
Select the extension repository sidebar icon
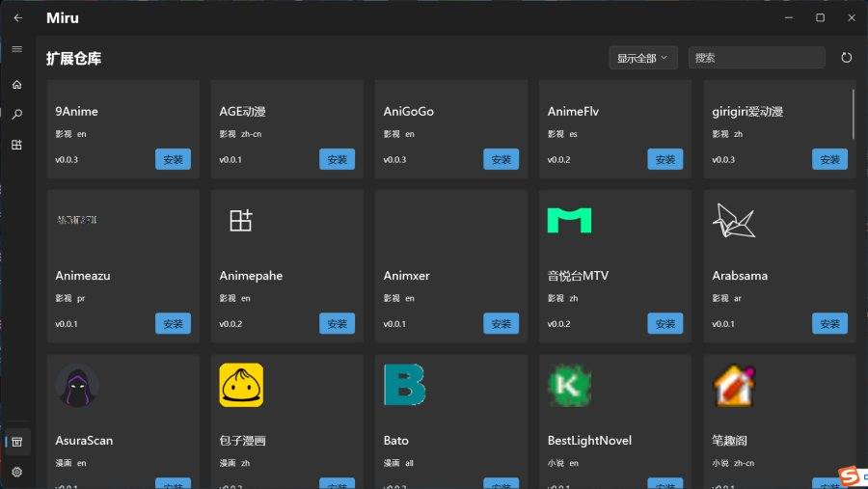17,442
